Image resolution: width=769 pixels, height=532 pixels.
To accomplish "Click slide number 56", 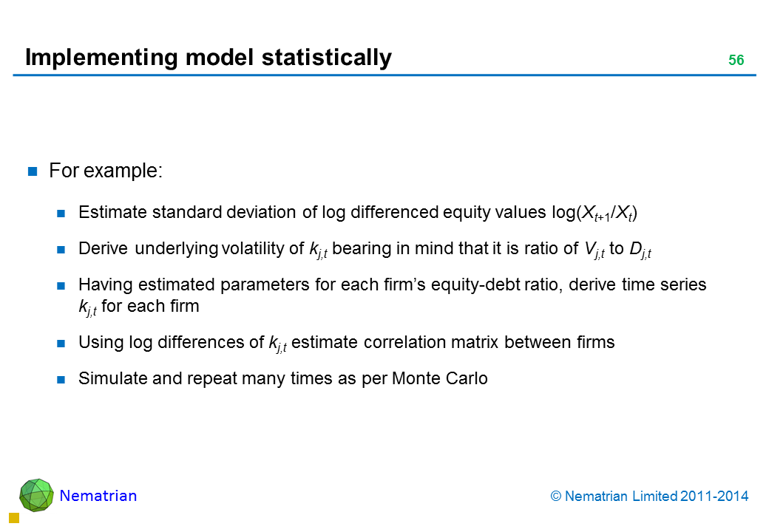I will tap(736, 61).
